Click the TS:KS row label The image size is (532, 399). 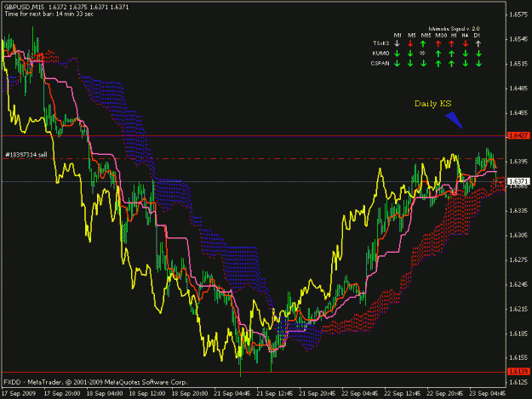[380, 43]
